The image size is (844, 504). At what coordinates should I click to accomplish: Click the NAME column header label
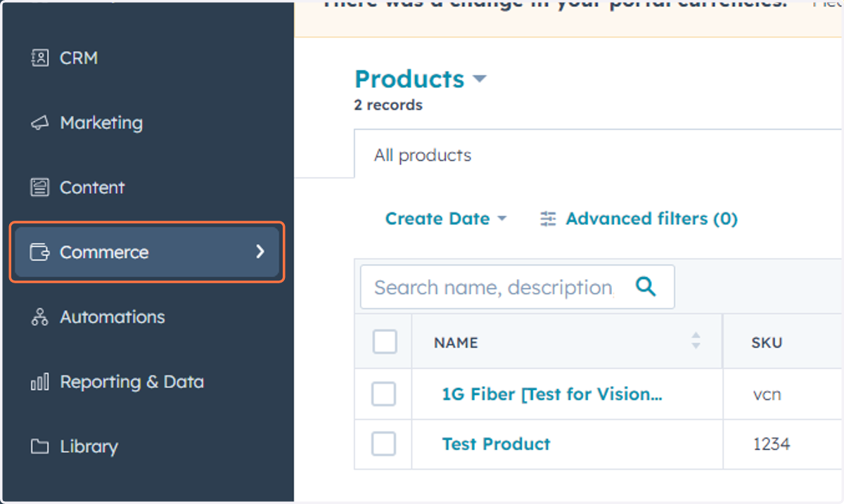(x=456, y=342)
